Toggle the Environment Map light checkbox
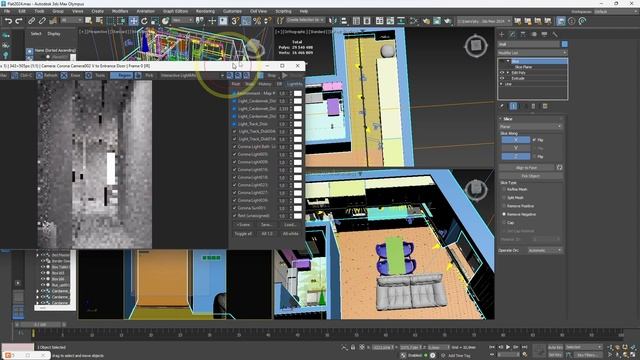Viewport: 640px width, 360px height. click(x=234, y=93)
